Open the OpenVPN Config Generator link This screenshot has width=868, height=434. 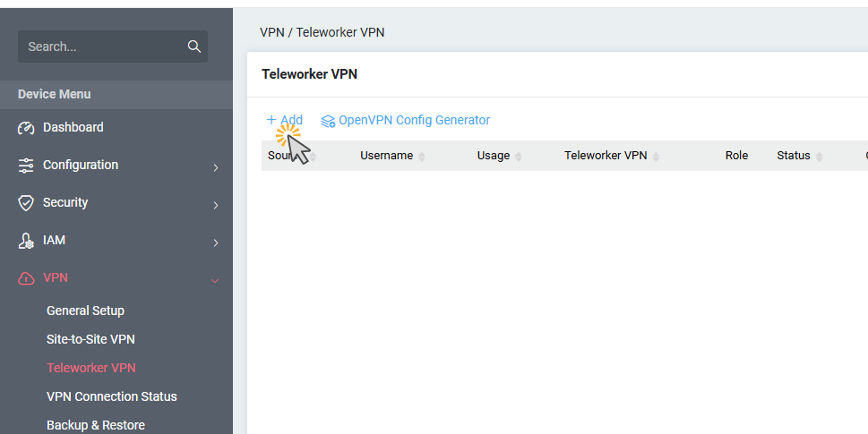(x=414, y=120)
